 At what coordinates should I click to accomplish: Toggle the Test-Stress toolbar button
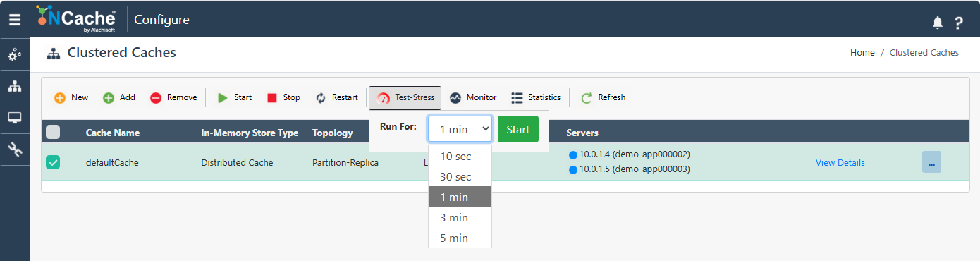pos(405,97)
